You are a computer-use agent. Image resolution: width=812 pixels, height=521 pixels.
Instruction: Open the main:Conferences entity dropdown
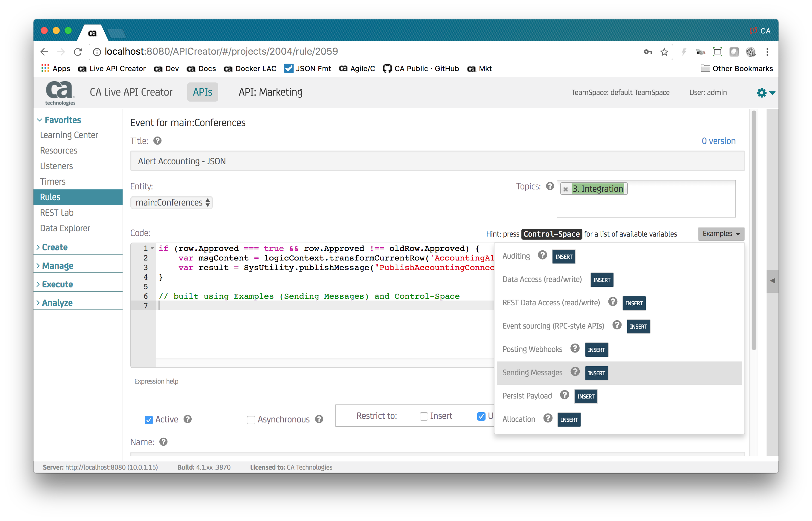[x=172, y=203]
